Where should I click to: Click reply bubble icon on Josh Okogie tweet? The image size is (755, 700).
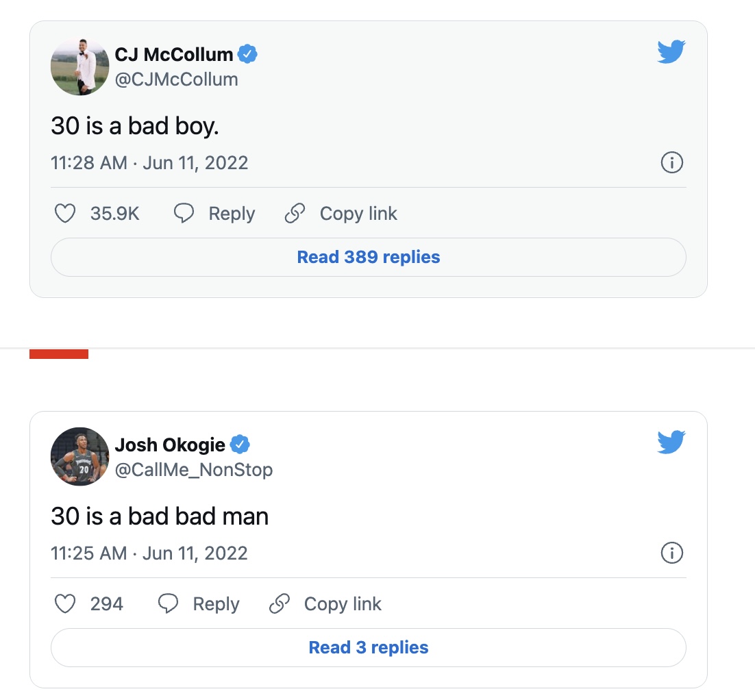[x=168, y=603]
